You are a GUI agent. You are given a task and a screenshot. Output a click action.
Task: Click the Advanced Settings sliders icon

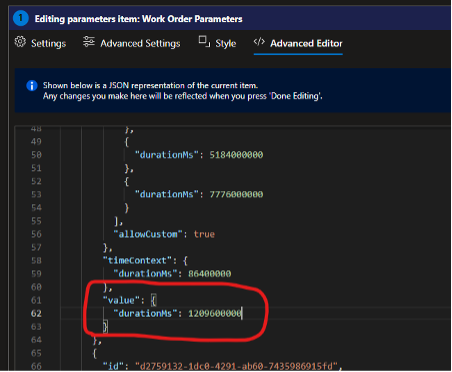pos(89,42)
